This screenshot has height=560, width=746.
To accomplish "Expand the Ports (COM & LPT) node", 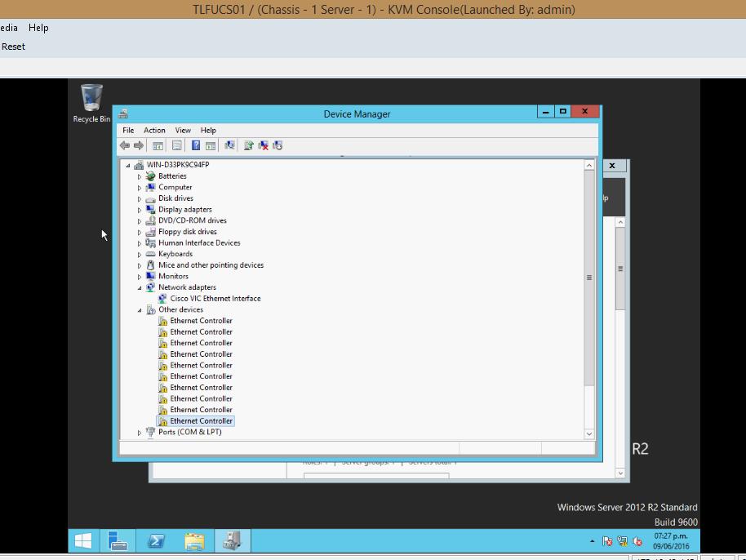I will 139,432.
